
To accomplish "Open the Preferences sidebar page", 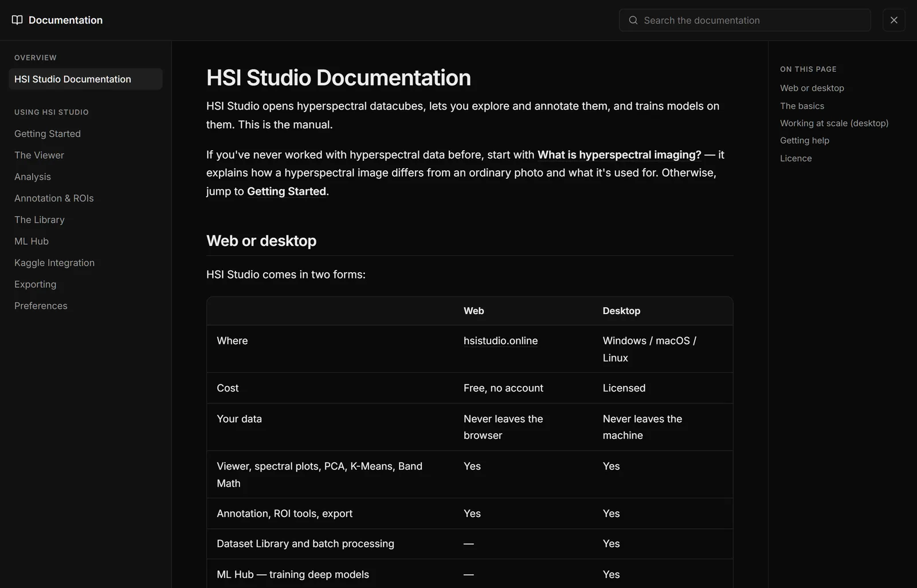I will pos(41,305).
